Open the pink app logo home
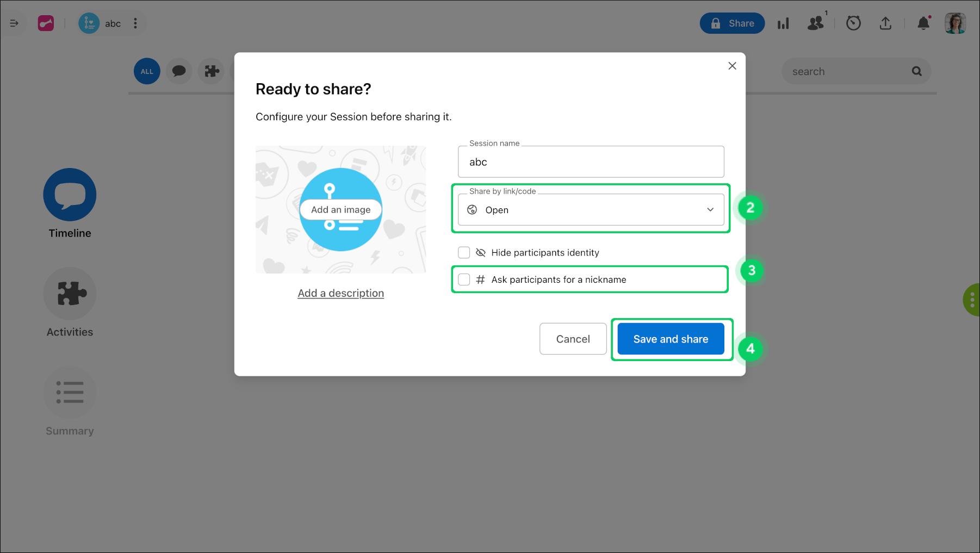 coord(46,23)
